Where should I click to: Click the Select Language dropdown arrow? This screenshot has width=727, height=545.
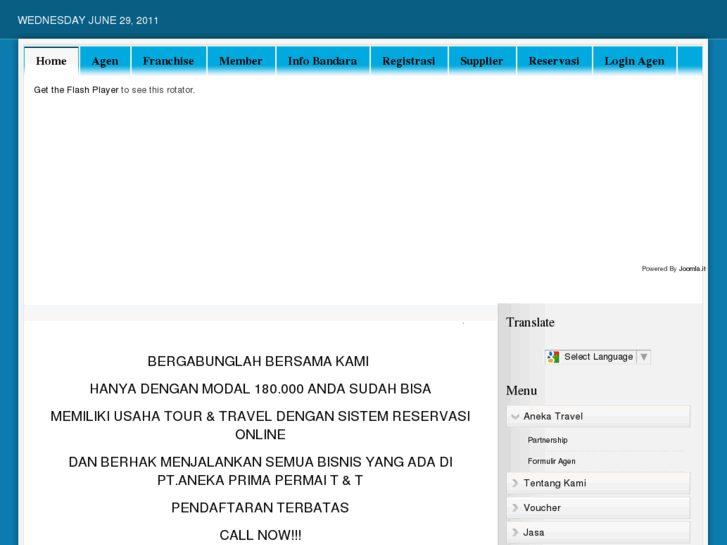click(x=644, y=357)
